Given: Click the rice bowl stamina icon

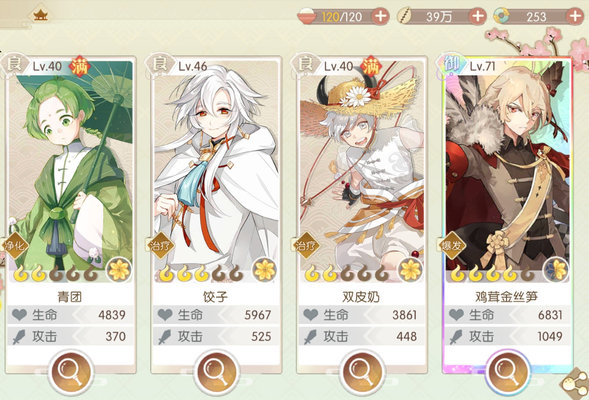Looking at the screenshot, I should pyautogui.click(x=308, y=17).
